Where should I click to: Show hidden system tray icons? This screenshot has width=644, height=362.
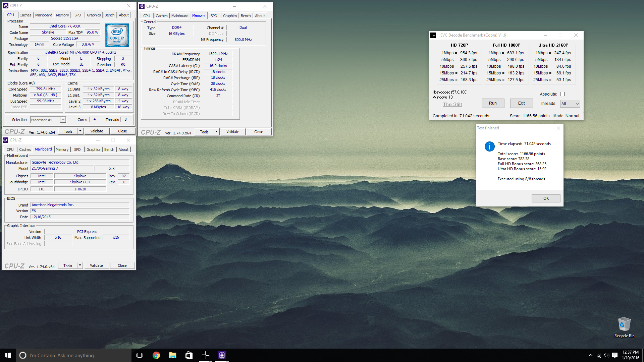coord(590,355)
